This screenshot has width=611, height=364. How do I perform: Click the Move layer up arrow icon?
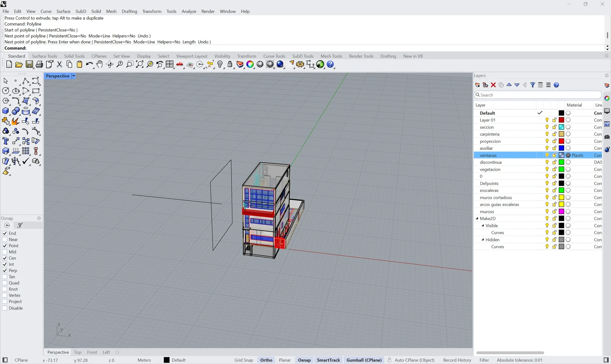(x=509, y=85)
